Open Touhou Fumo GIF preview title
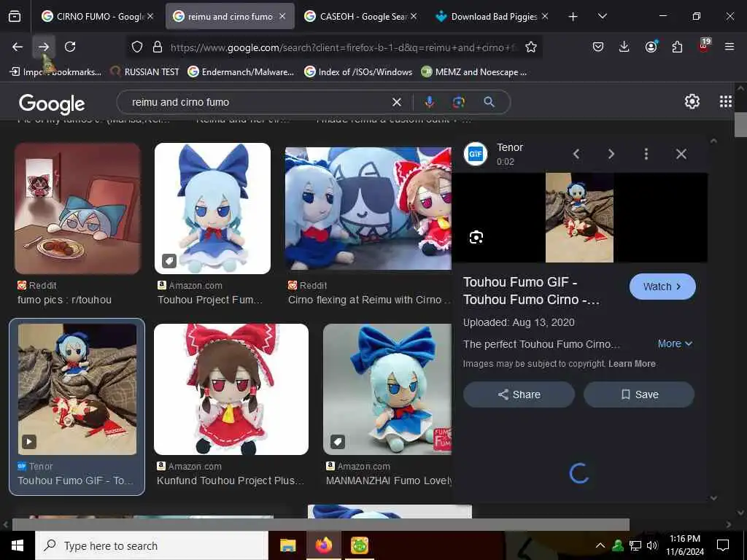The image size is (747, 560). [x=531, y=290]
